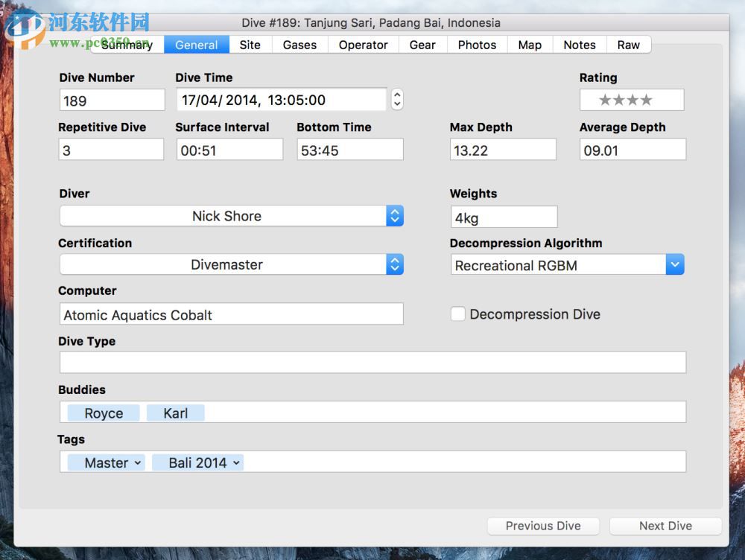Open the Diver dropdown showing Nick Shore

pos(395,215)
